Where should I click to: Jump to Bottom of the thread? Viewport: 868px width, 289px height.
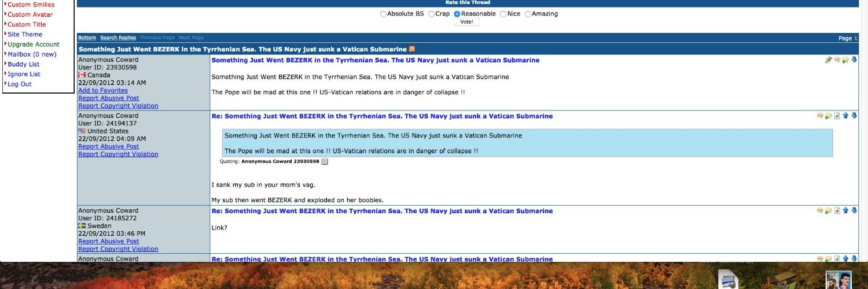click(87, 38)
